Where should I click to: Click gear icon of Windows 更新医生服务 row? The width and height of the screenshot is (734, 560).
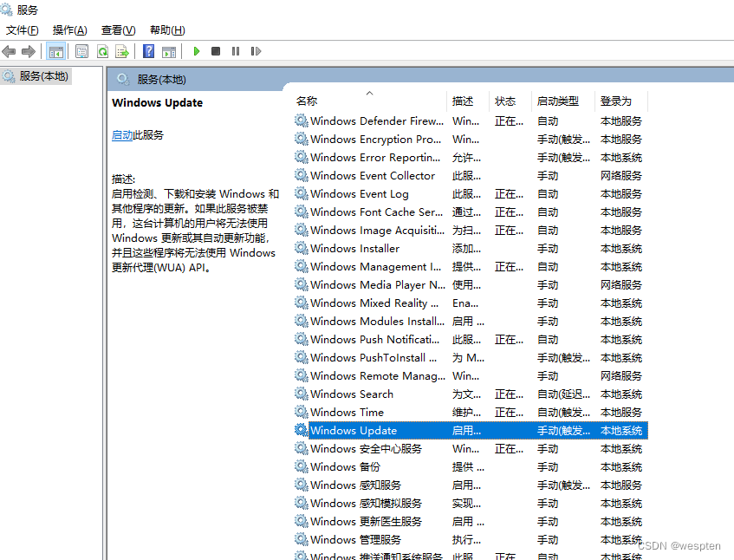click(301, 521)
